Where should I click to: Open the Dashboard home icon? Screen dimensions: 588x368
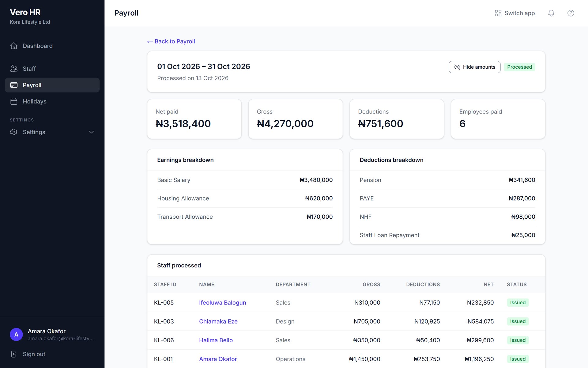coord(14,46)
